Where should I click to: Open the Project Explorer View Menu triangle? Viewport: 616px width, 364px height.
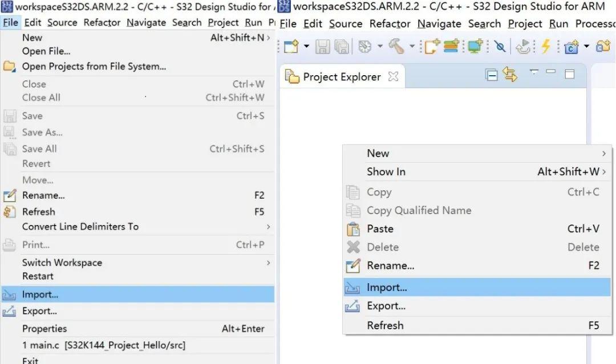tap(534, 72)
